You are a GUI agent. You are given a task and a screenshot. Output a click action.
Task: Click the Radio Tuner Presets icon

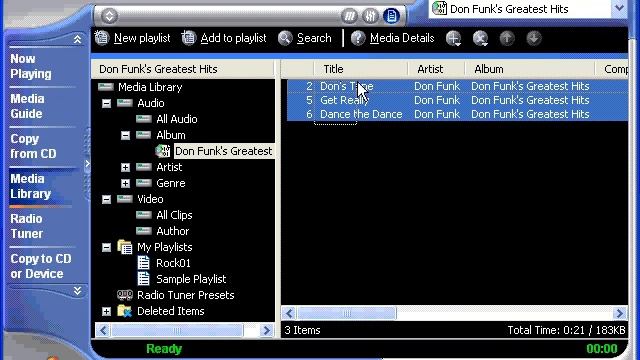[125, 295]
